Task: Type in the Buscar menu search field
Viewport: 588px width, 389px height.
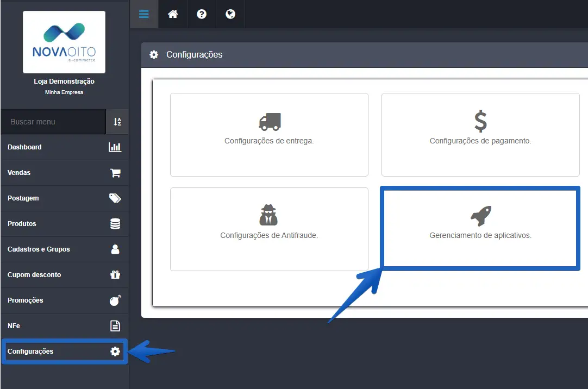Action: tap(53, 122)
